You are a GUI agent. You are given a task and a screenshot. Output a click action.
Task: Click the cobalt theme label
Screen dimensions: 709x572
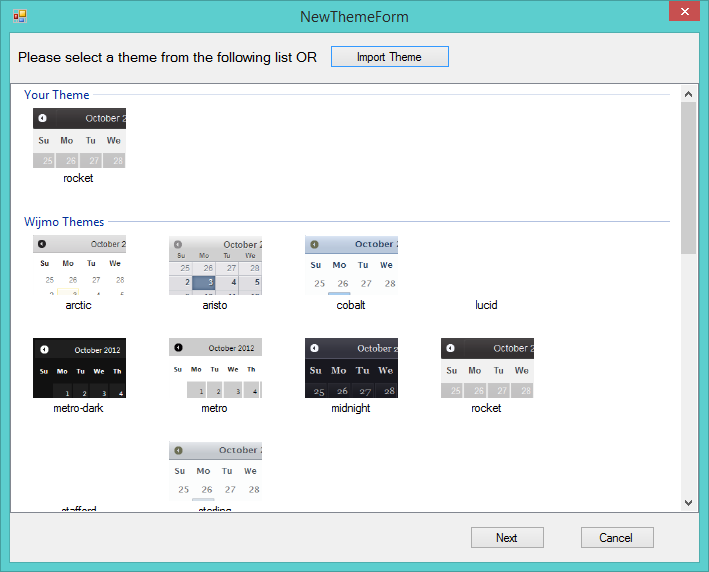point(350,305)
